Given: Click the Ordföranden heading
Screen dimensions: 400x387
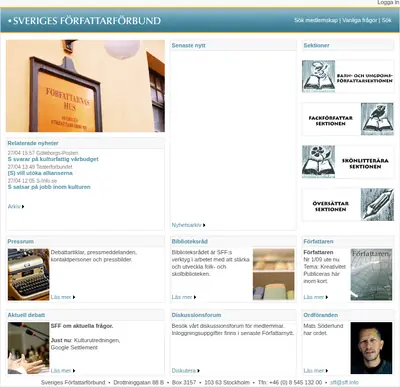Looking at the screenshot, I should pyautogui.click(x=321, y=315).
